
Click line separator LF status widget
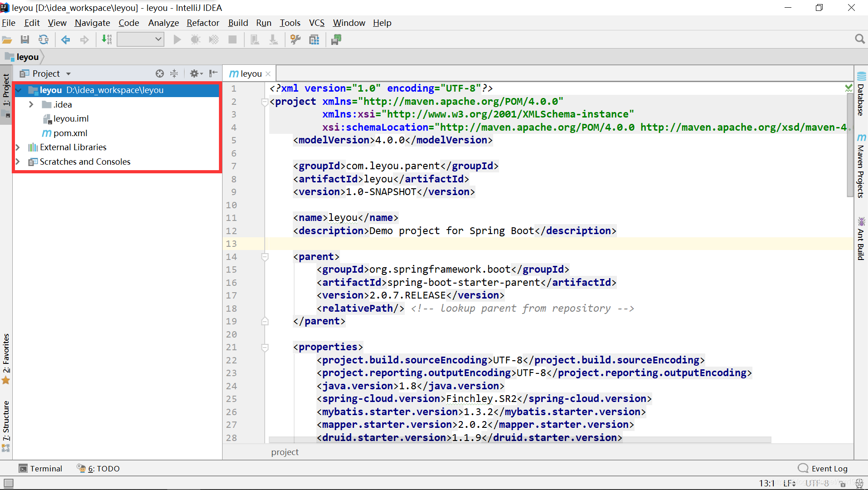pyautogui.click(x=789, y=483)
